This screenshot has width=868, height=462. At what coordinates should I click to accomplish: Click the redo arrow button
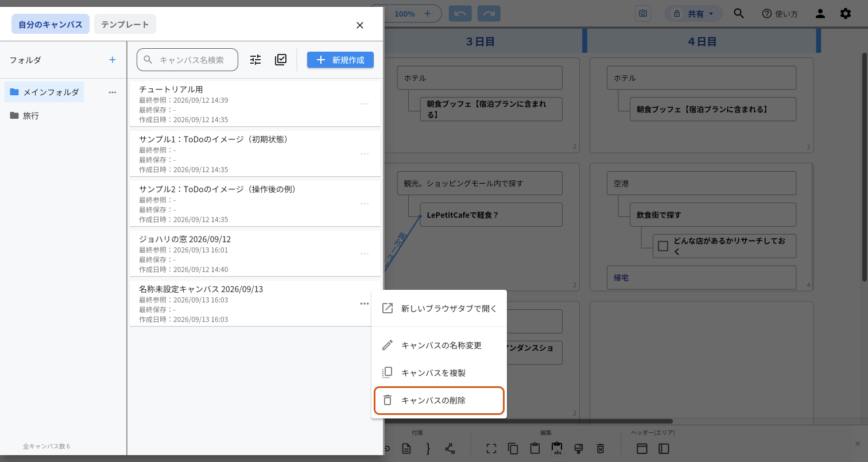pos(489,14)
